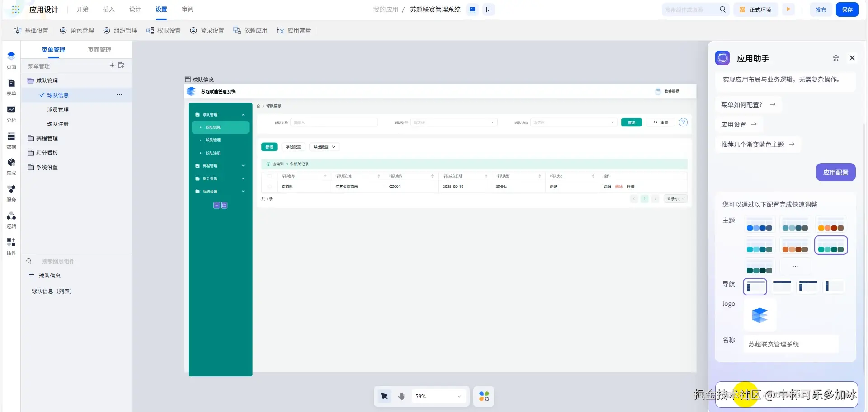
Task: Select the hand pan tool
Action: 401,396
